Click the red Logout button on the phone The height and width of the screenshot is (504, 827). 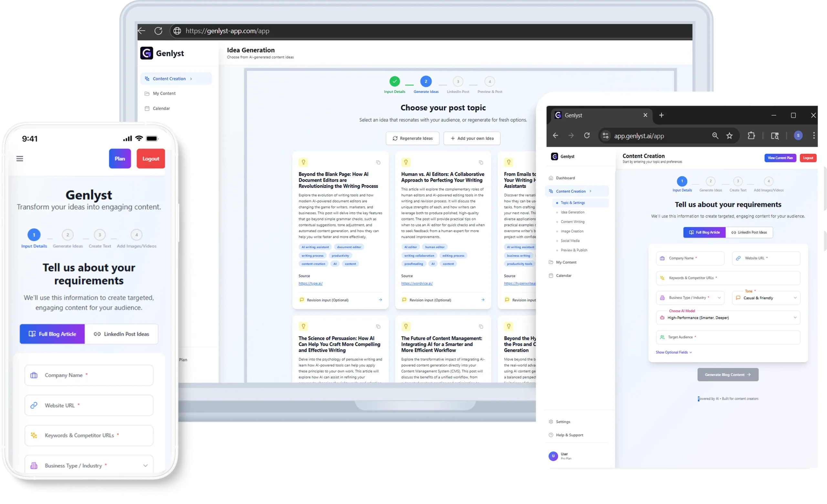(x=151, y=159)
